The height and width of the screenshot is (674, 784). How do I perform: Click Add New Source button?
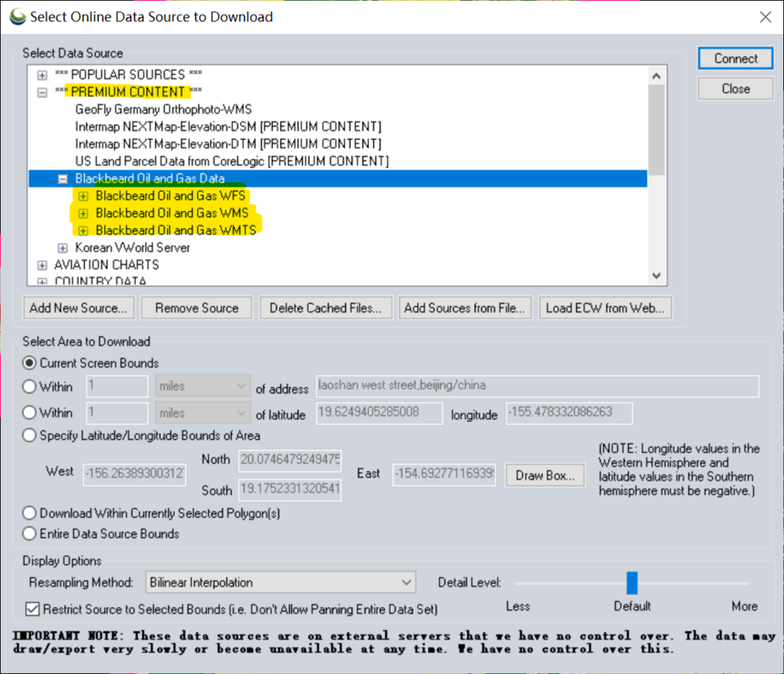[x=78, y=308]
